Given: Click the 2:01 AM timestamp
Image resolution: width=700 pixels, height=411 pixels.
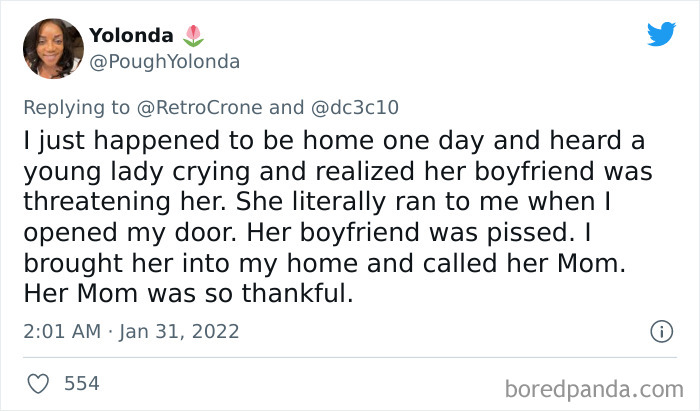Looking at the screenshot, I should (x=60, y=330).
